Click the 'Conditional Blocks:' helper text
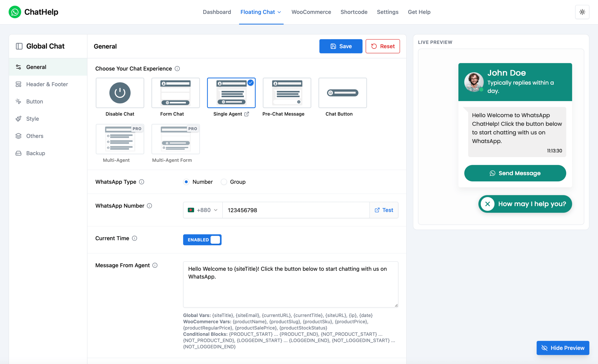The image size is (598, 364). (x=205, y=334)
